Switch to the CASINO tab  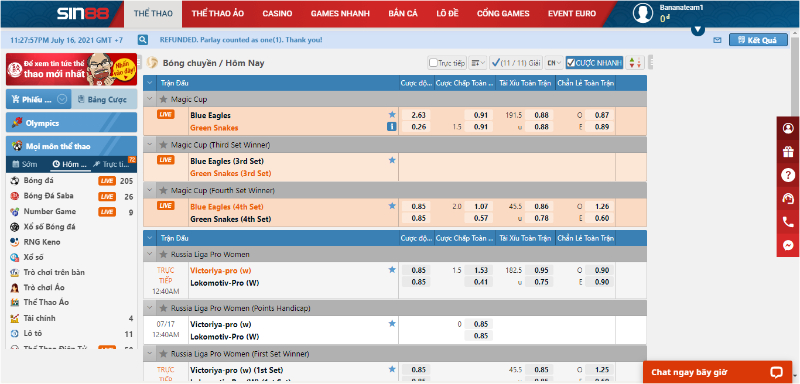(x=277, y=14)
